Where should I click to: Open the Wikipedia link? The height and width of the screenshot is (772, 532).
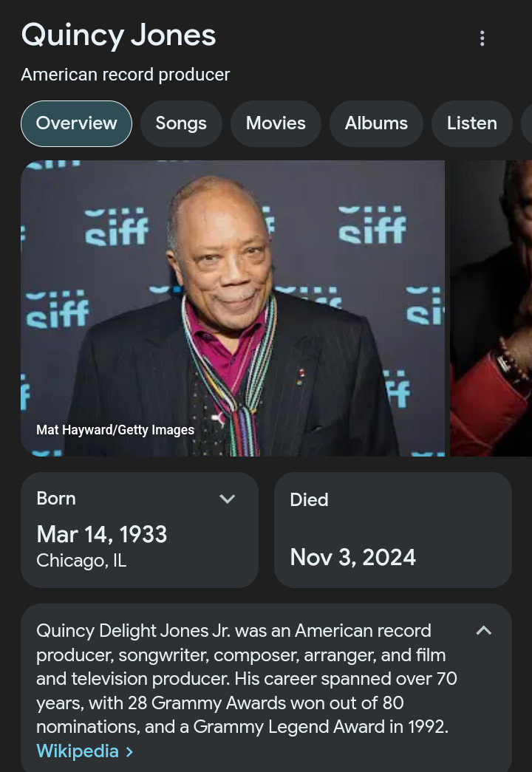(x=78, y=751)
